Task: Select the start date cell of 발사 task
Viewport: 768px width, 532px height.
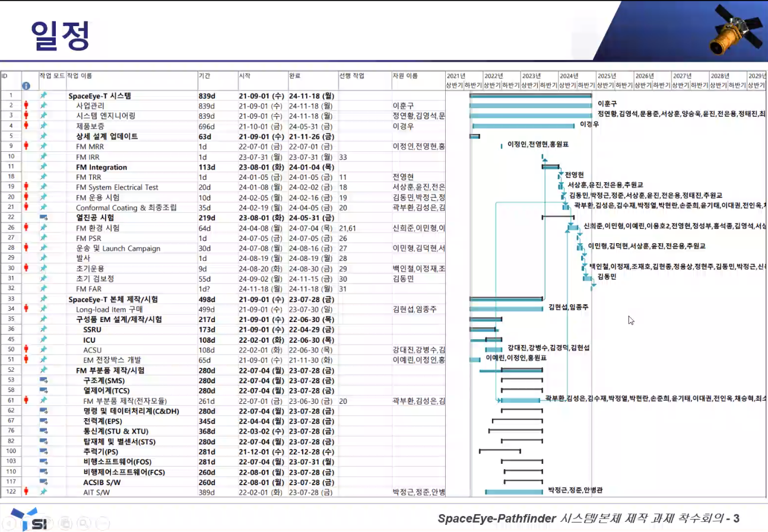Action: 260,258
